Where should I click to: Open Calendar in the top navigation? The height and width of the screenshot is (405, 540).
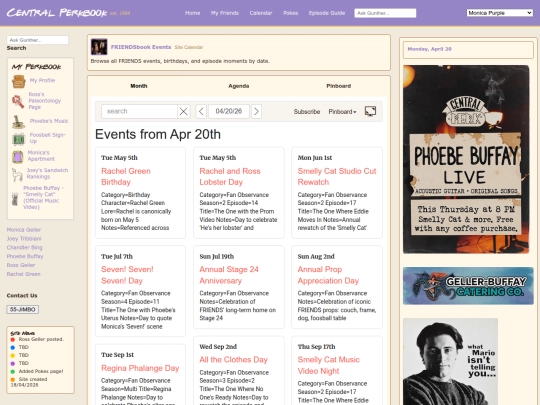pos(261,13)
